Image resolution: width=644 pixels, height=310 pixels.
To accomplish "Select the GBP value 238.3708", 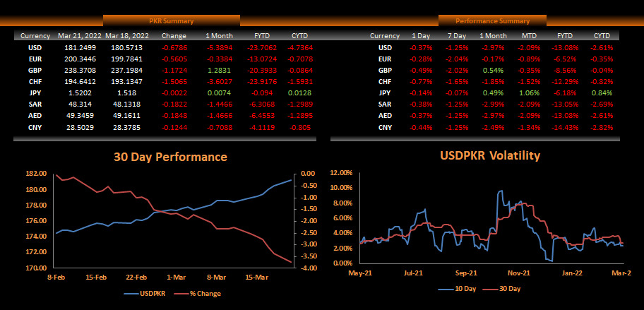I will 77,71.
